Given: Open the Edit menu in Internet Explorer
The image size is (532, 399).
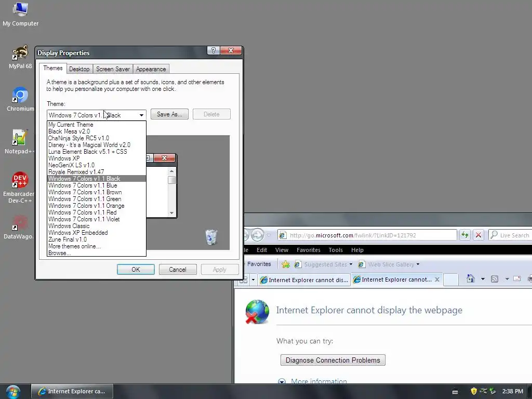Looking at the screenshot, I should [x=262, y=250].
